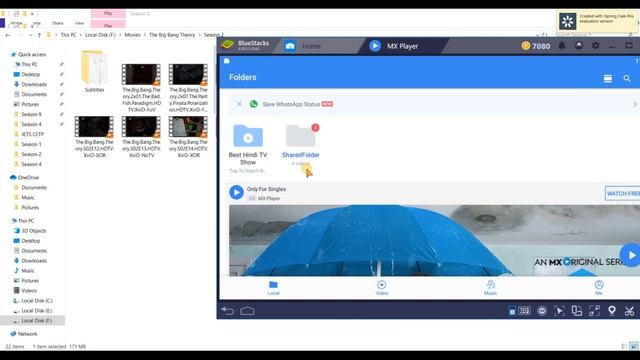Image resolution: width=640 pixels, height=360 pixels.
Task: Open BlueStacks notifications bell
Action: [562, 46]
